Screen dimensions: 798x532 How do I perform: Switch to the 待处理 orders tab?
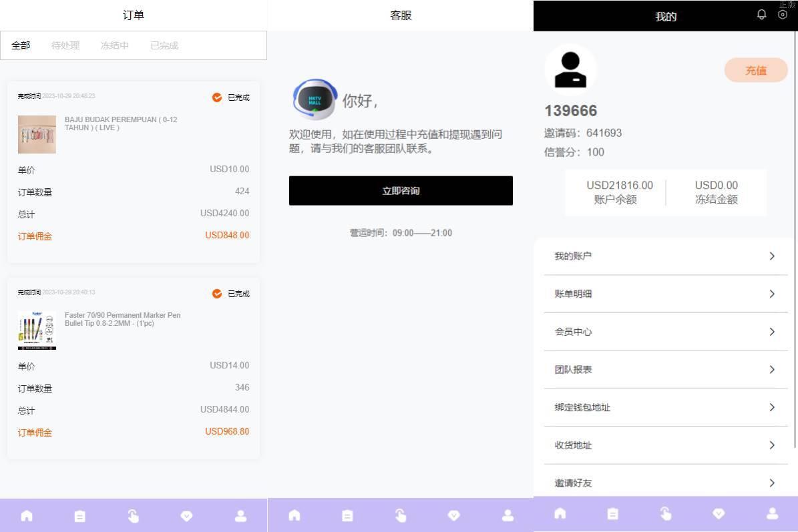coord(65,45)
